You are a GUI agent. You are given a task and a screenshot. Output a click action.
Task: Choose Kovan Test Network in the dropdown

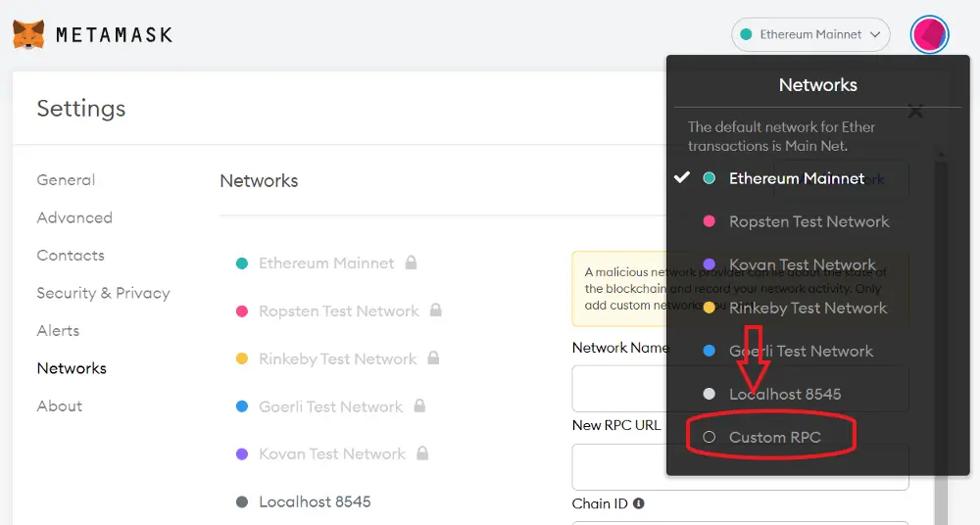pos(803,264)
